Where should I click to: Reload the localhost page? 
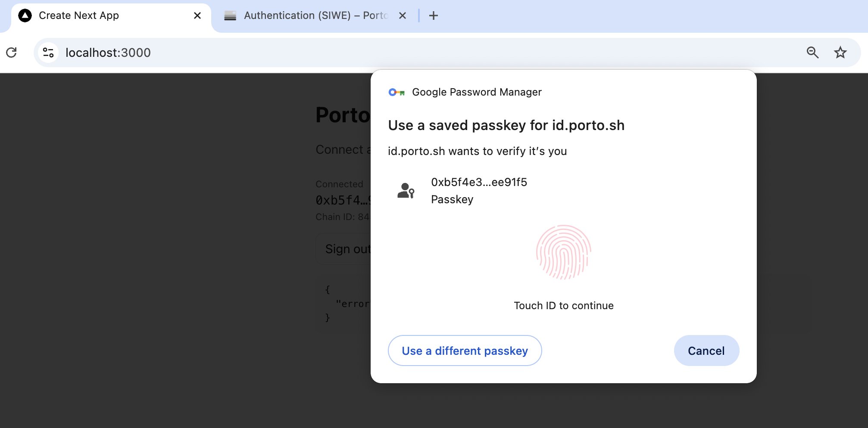click(x=12, y=53)
